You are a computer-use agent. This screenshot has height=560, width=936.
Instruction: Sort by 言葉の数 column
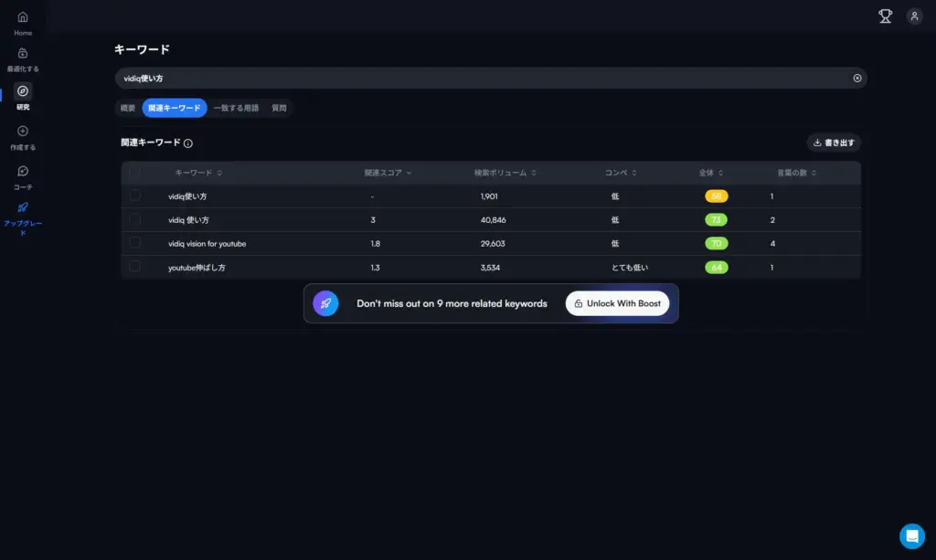coord(797,173)
